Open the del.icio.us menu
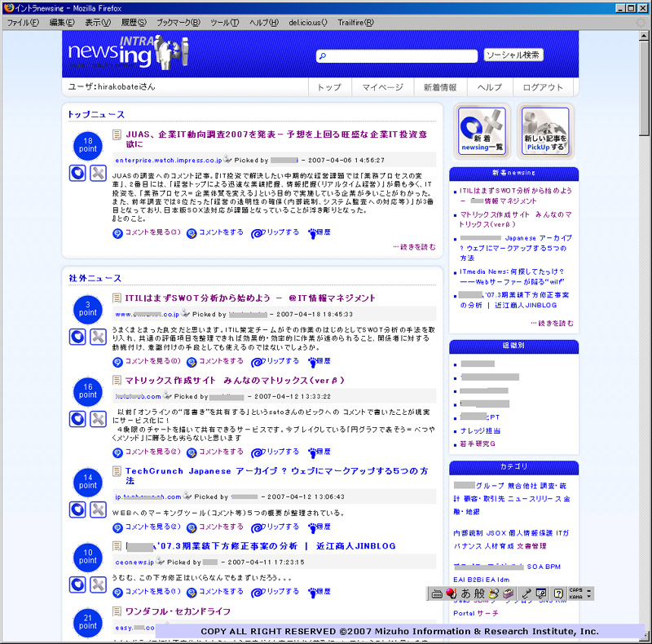 (x=308, y=23)
